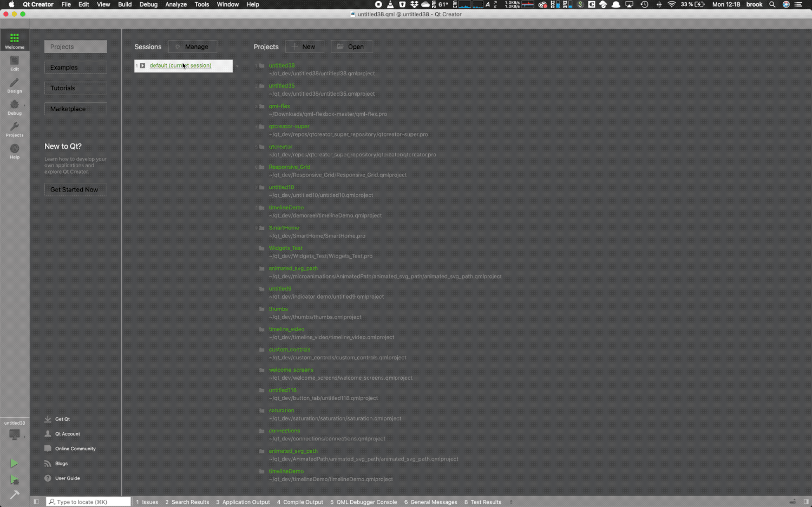This screenshot has height=507, width=812.
Task: Open the Marketplace page
Action: (76, 109)
